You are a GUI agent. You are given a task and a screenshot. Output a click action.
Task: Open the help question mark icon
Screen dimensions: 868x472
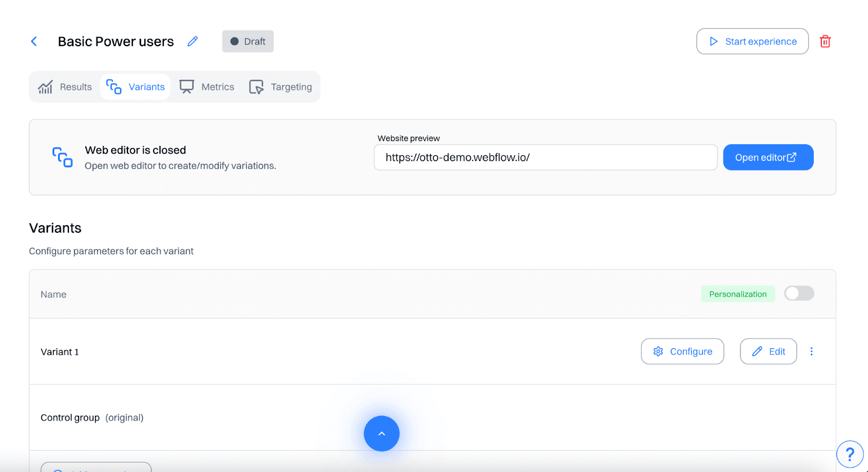(850, 454)
